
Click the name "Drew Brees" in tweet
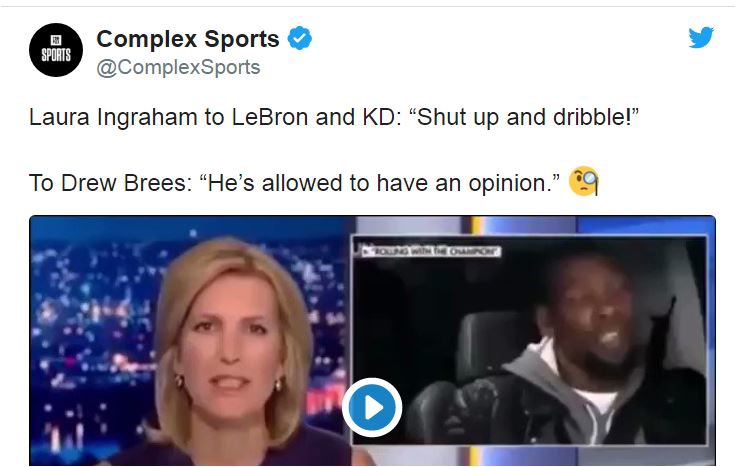tap(123, 183)
